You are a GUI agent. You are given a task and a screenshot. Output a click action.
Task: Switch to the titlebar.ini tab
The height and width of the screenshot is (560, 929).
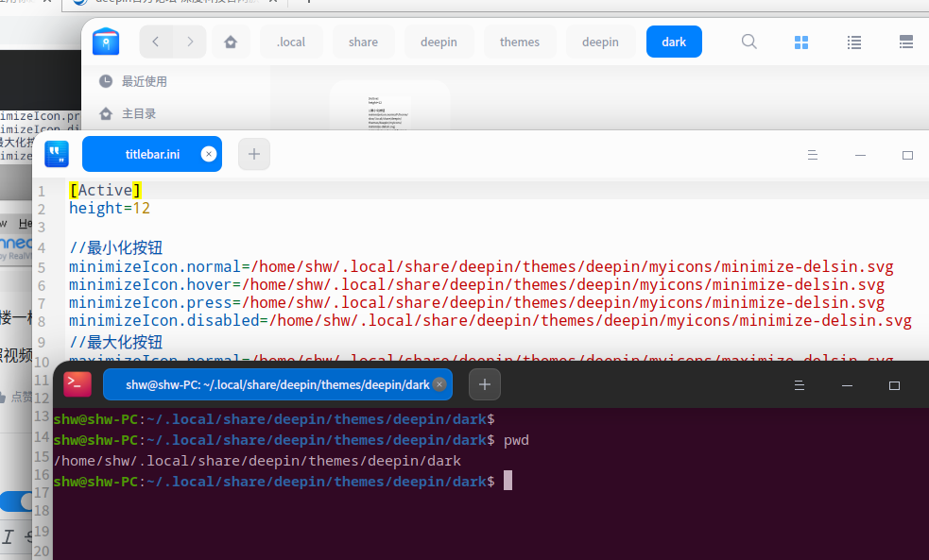(152, 154)
